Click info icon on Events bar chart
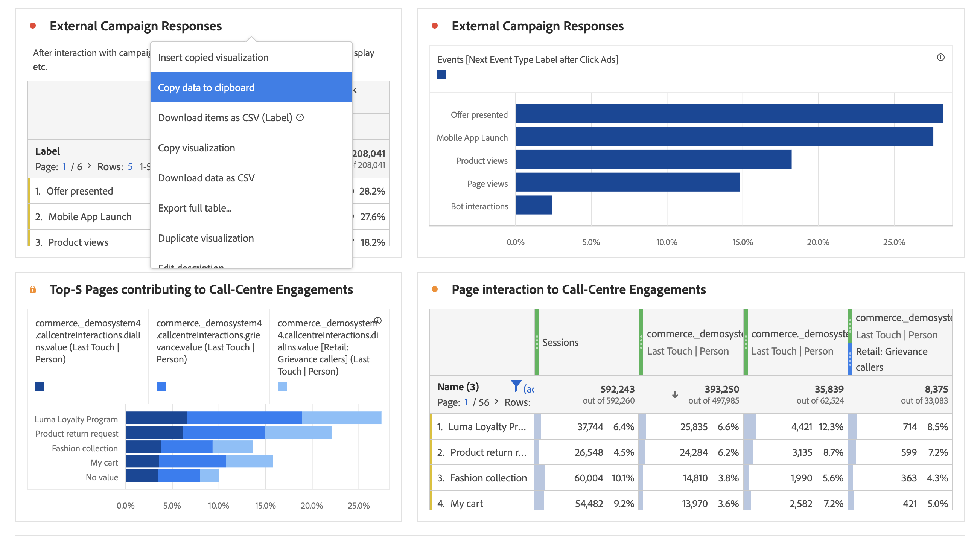980x536 pixels. pyautogui.click(x=940, y=58)
